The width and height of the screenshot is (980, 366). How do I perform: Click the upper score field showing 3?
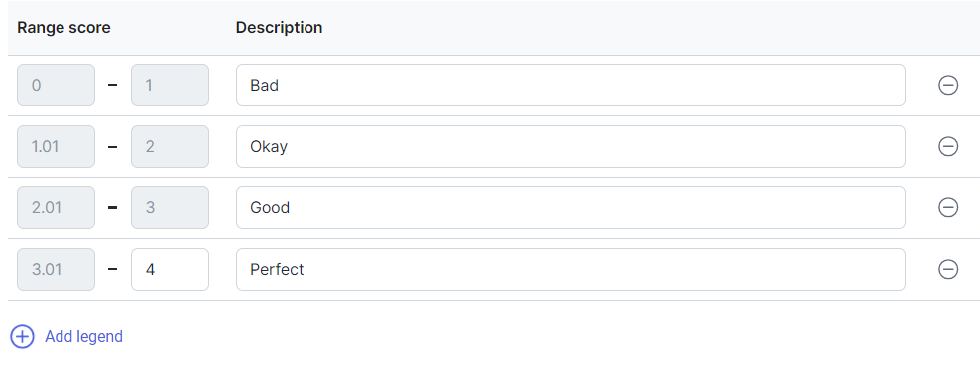[170, 207]
